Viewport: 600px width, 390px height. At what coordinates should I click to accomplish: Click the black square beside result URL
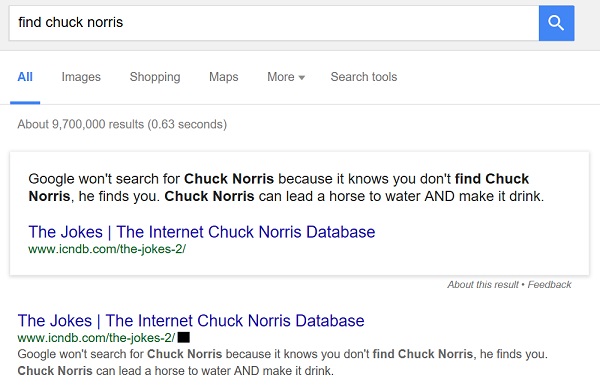(x=184, y=338)
